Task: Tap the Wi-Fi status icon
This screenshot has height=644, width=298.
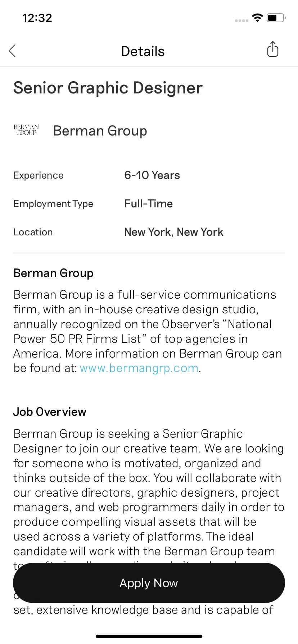Action: pyautogui.click(x=258, y=18)
